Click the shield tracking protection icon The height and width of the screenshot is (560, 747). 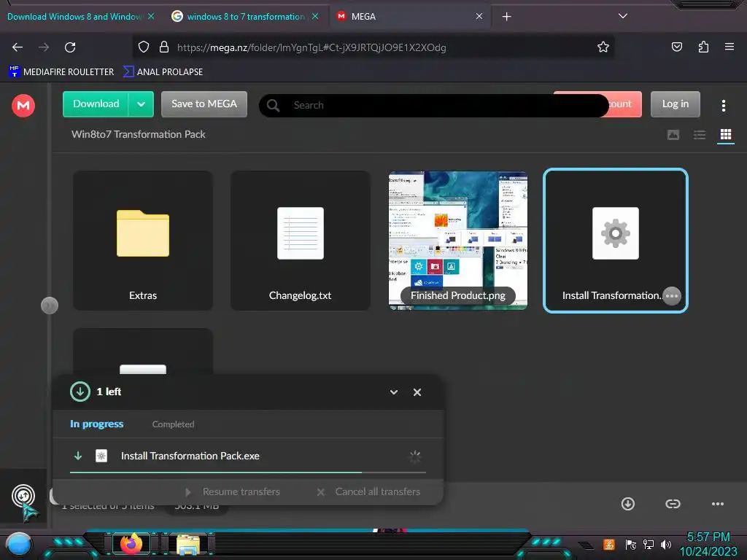(144, 47)
